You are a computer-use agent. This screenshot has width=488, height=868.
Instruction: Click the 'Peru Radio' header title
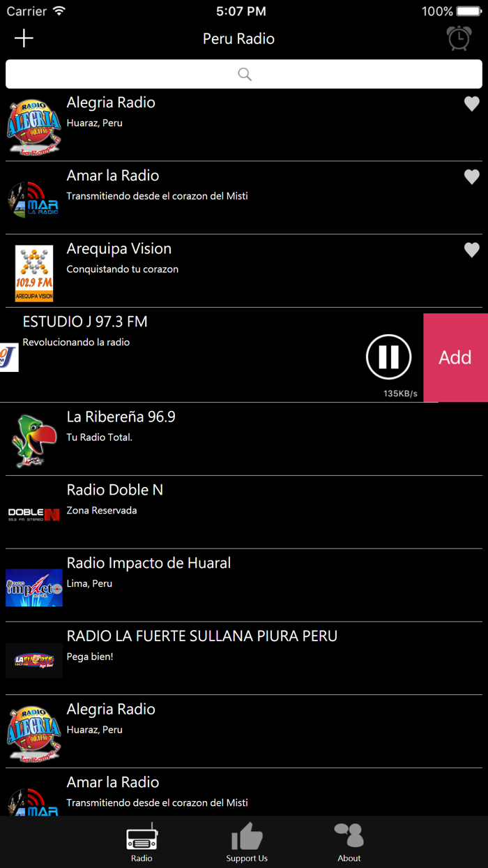(238, 38)
